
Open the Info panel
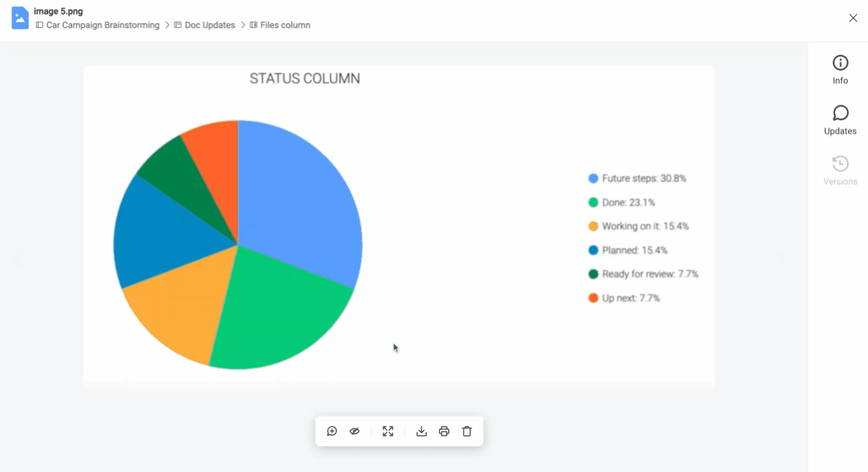pyautogui.click(x=840, y=69)
